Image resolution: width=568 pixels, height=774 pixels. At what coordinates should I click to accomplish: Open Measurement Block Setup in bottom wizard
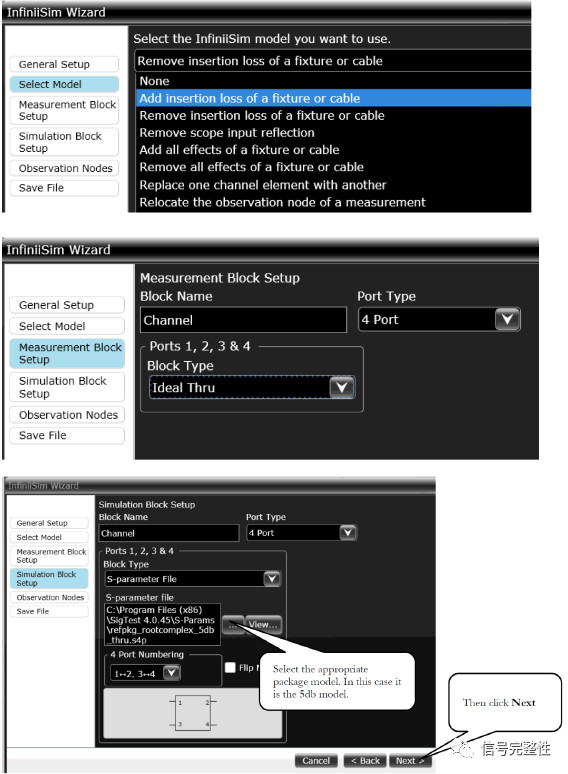click(x=49, y=556)
